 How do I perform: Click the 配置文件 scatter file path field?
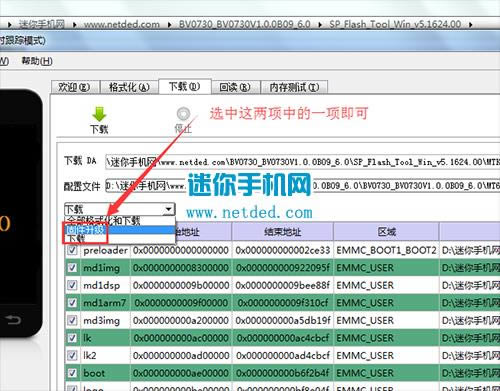(x=302, y=185)
